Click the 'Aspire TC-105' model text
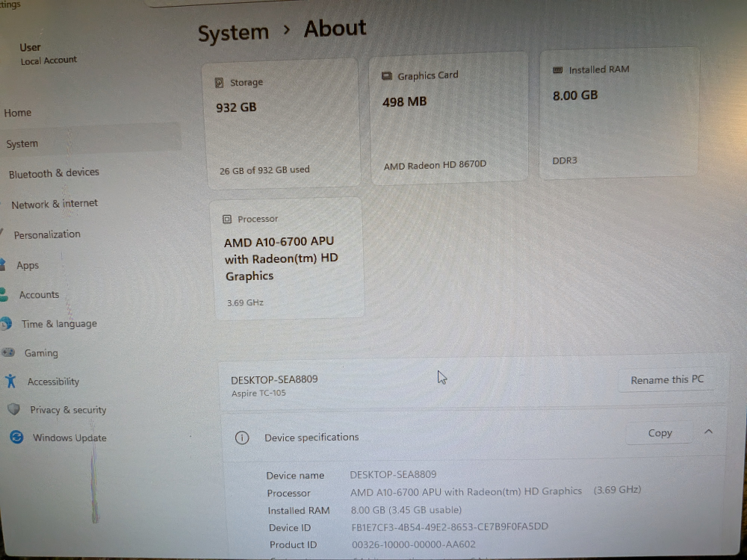The image size is (747, 560). (x=258, y=393)
